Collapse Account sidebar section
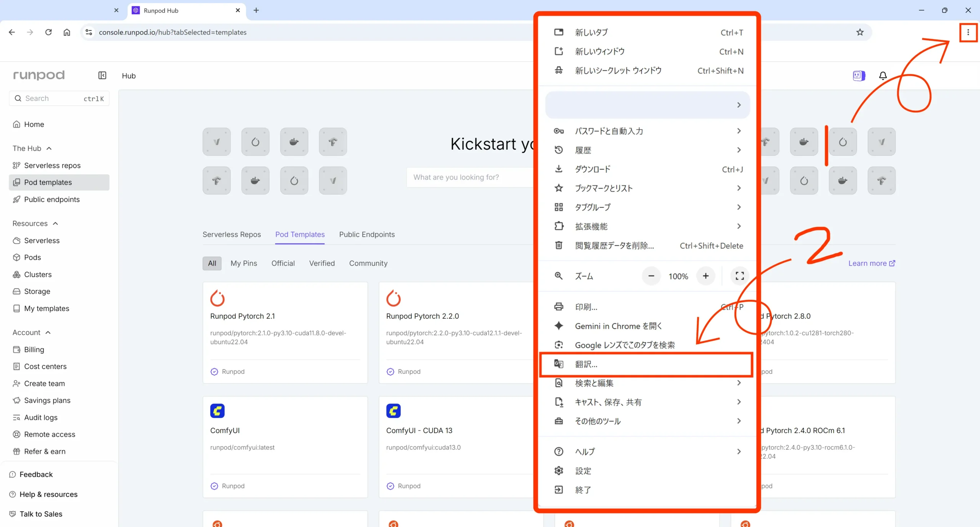This screenshot has height=527, width=980. point(32,332)
